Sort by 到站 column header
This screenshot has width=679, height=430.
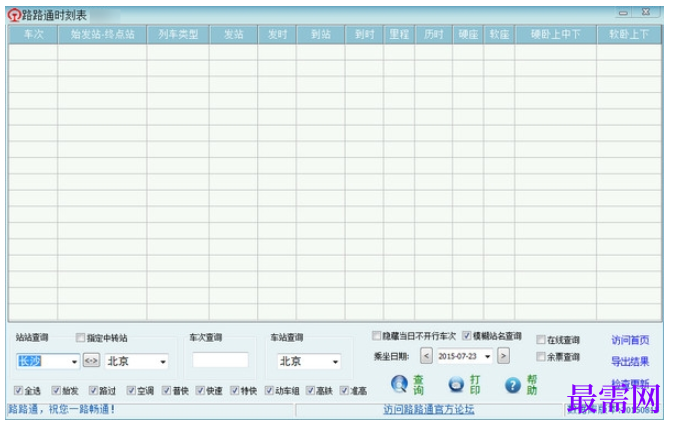[x=321, y=34]
